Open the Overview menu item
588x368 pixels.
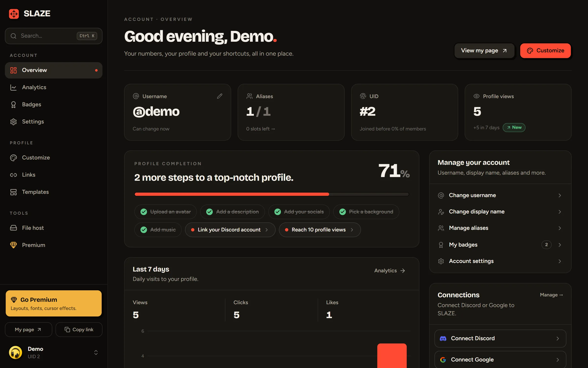click(54, 70)
